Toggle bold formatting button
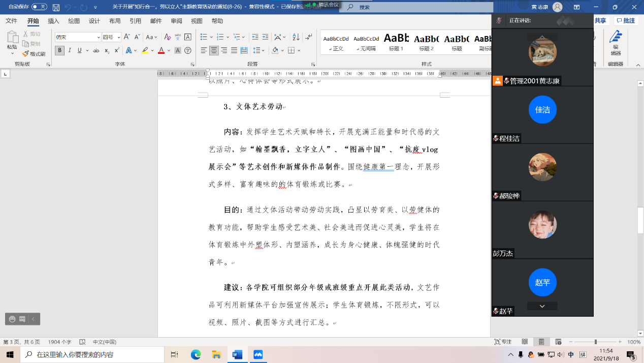 click(x=60, y=50)
